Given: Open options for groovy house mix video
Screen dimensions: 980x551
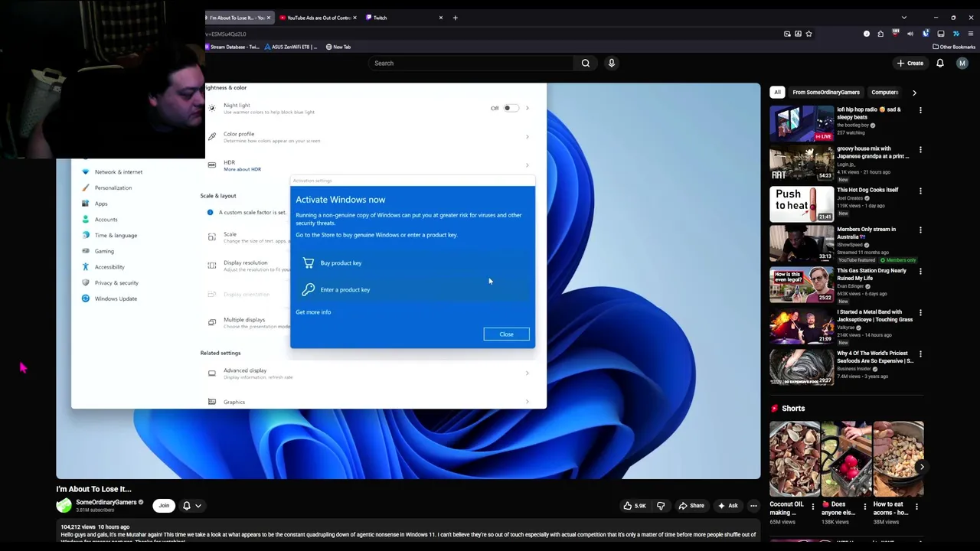Looking at the screenshot, I should pyautogui.click(x=920, y=149).
